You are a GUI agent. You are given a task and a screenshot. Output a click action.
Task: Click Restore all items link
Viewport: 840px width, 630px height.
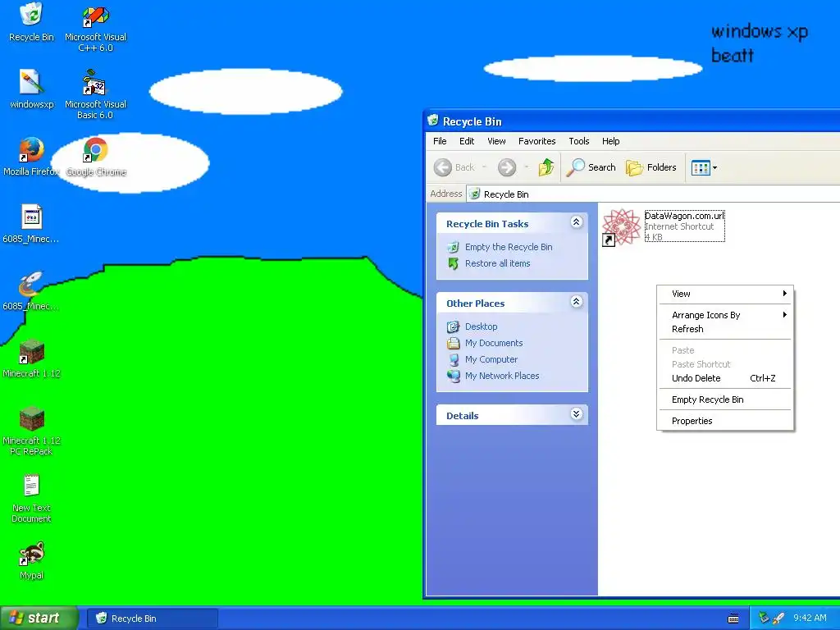click(x=497, y=263)
